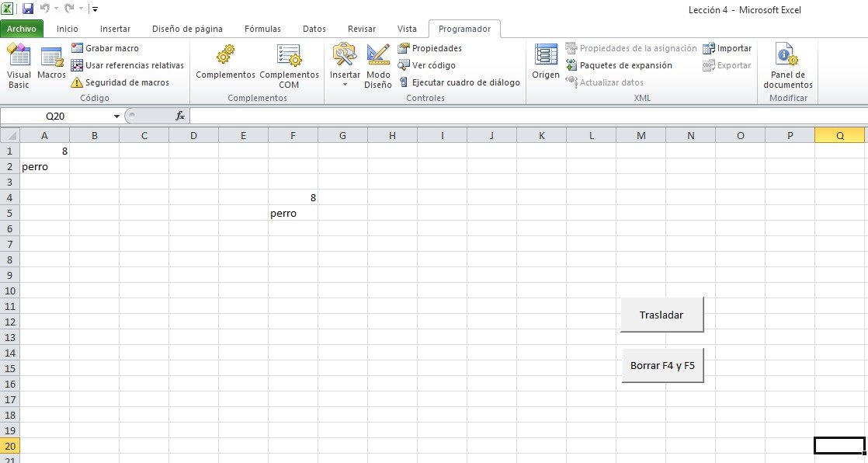Viewport: 868px width, 463px height.
Task: Click the Borrar F4 y F5 button
Action: pyautogui.click(x=662, y=366)
